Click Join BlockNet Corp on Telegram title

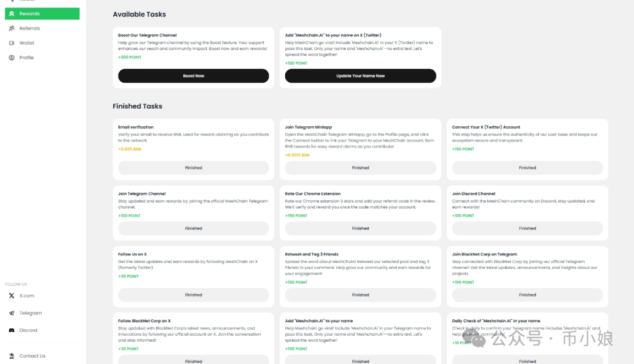point(484,254)
